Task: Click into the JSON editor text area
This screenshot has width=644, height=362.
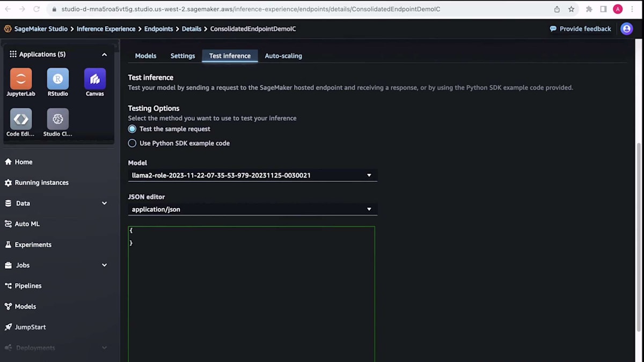Action: click(251, 294)
